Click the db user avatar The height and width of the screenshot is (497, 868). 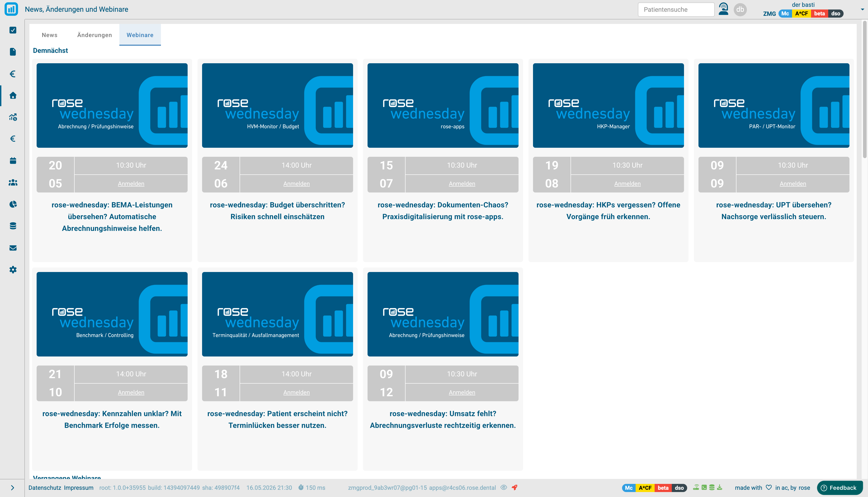tap(740, 9)
